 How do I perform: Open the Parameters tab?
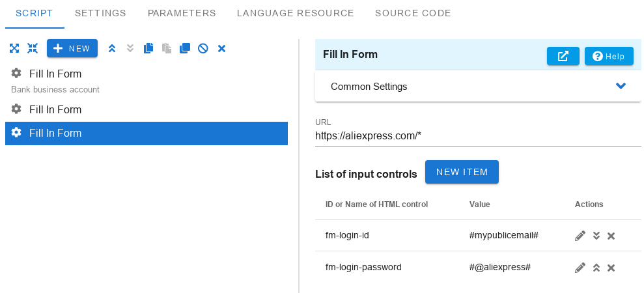[x=182, y=13]
